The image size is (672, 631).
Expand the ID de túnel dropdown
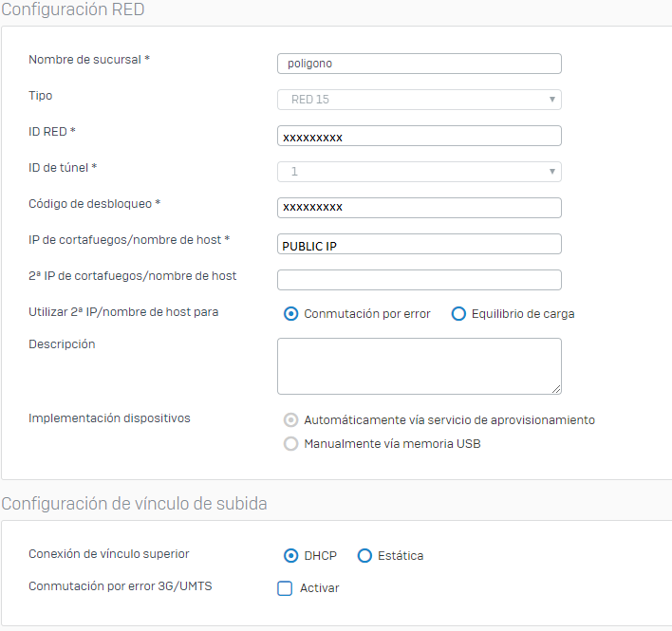420,172
